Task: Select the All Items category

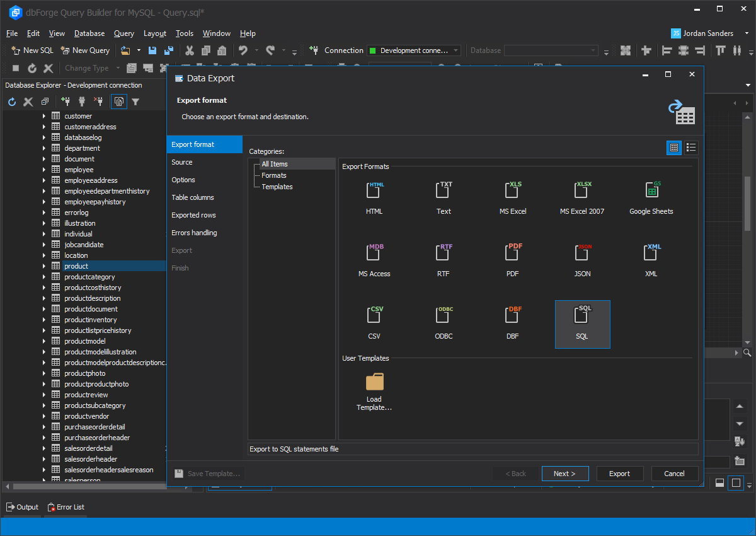Action: pos(275,164)
